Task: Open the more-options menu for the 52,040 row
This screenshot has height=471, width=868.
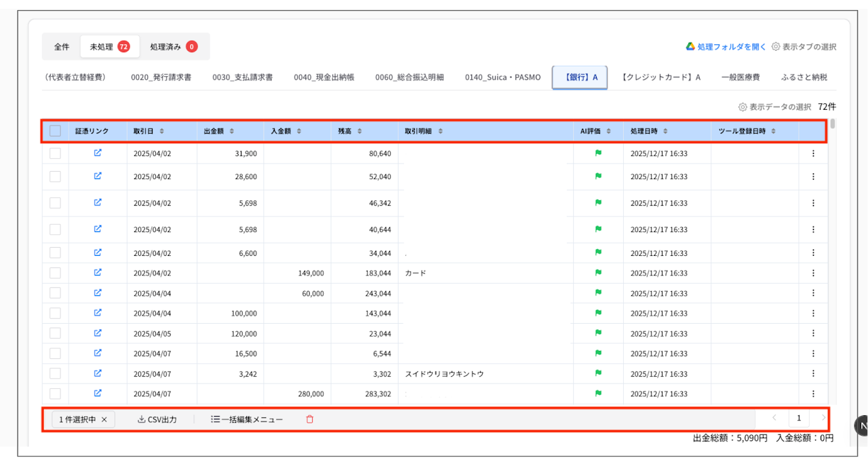Action: click(x=813, y=176)
